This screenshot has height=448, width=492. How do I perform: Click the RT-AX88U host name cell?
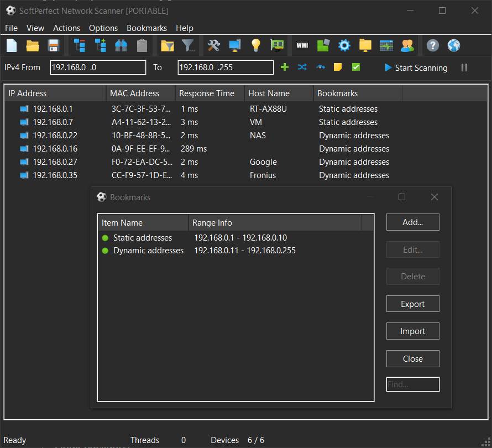tap(268, 109)
